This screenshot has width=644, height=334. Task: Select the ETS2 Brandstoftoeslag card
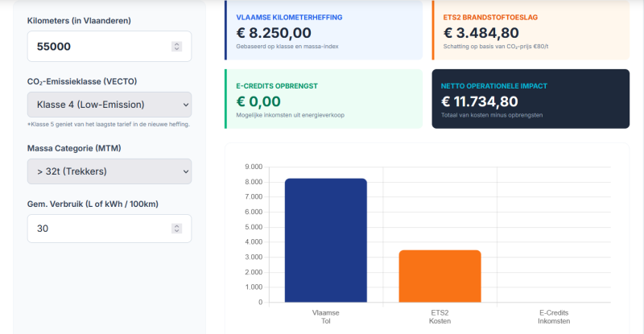pos(530,31)
